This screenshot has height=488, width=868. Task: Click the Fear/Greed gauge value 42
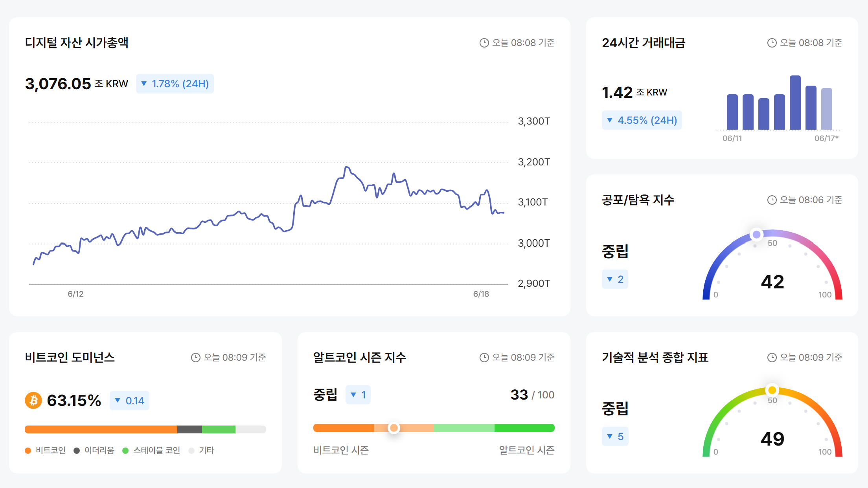click(x=772, y=282)
